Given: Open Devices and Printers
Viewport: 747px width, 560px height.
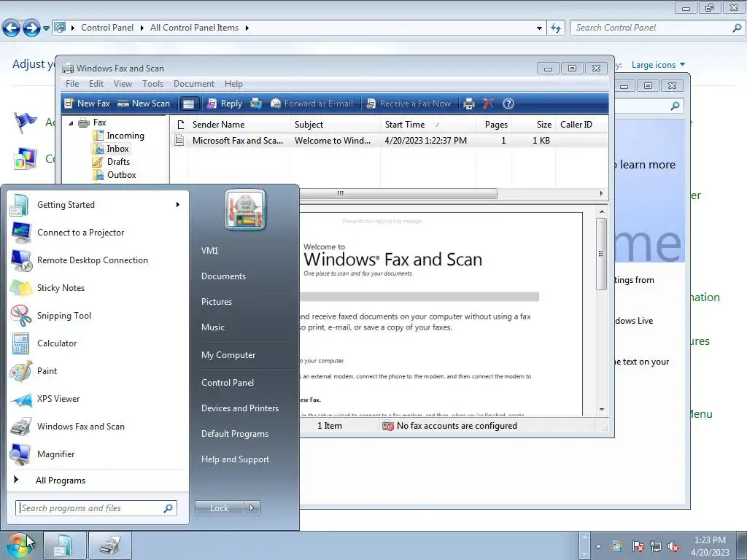Looking at the screenshot, I should click(x=239, y=408).
